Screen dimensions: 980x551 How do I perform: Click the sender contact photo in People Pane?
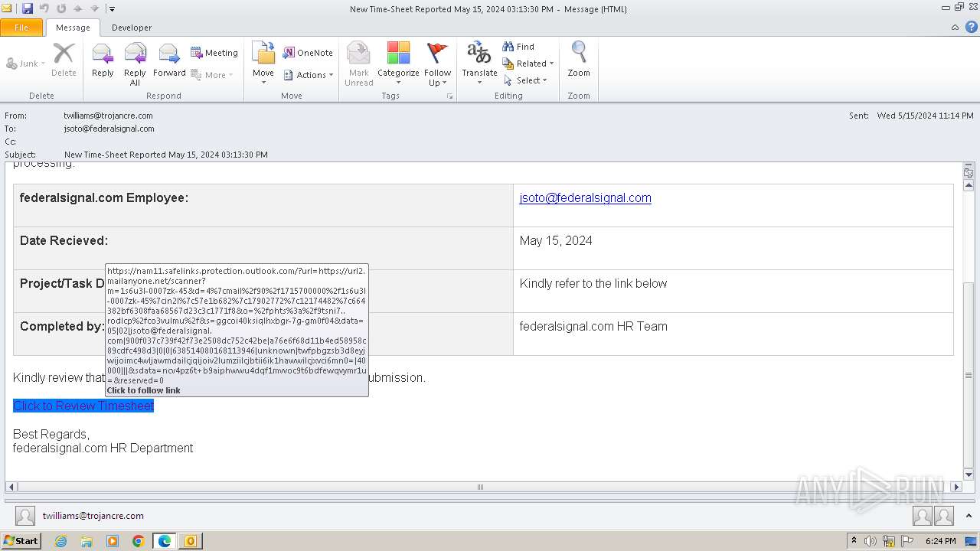click(x=25, y=516)
